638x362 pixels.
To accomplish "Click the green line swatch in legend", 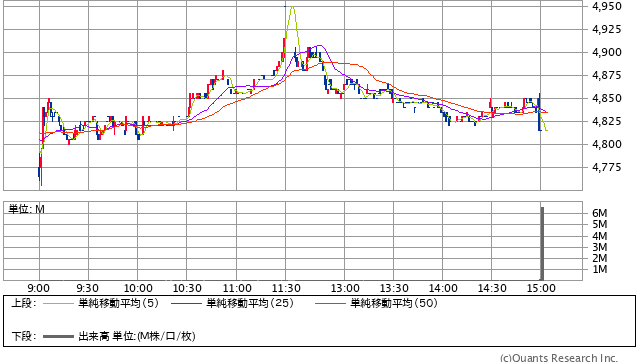I will pyautogui.click(x=58, y=303).
